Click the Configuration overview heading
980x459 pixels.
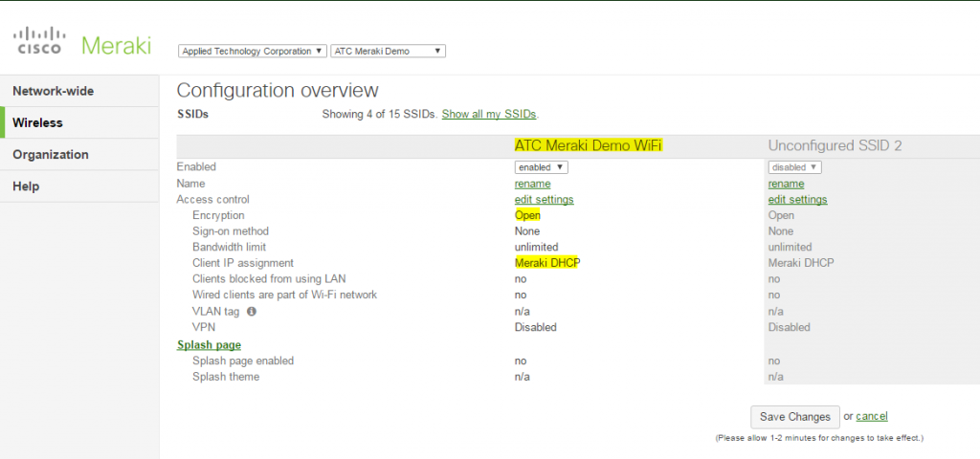pos(278,91)
